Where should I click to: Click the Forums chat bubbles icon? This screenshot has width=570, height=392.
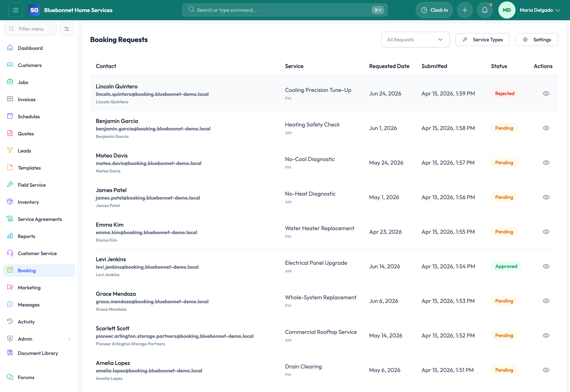[x=10, y=377]
